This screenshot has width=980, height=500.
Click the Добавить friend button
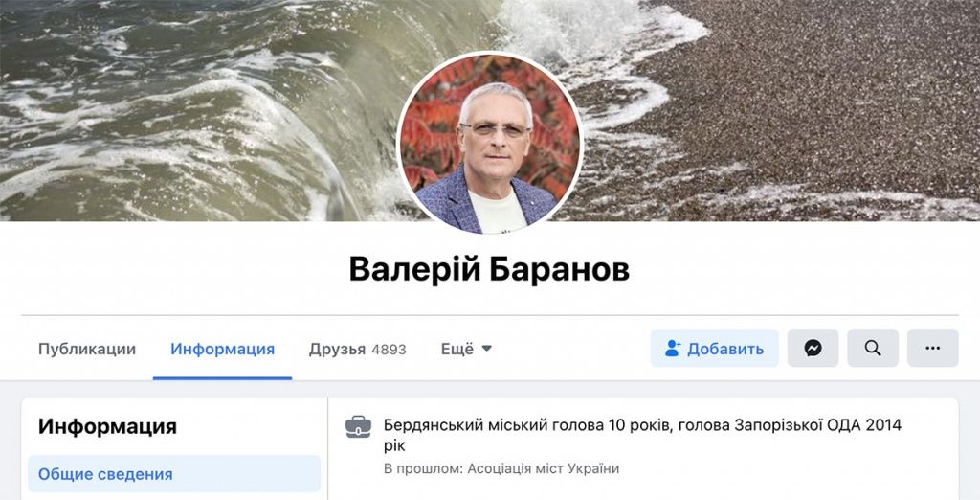click(x=714, y=348)
